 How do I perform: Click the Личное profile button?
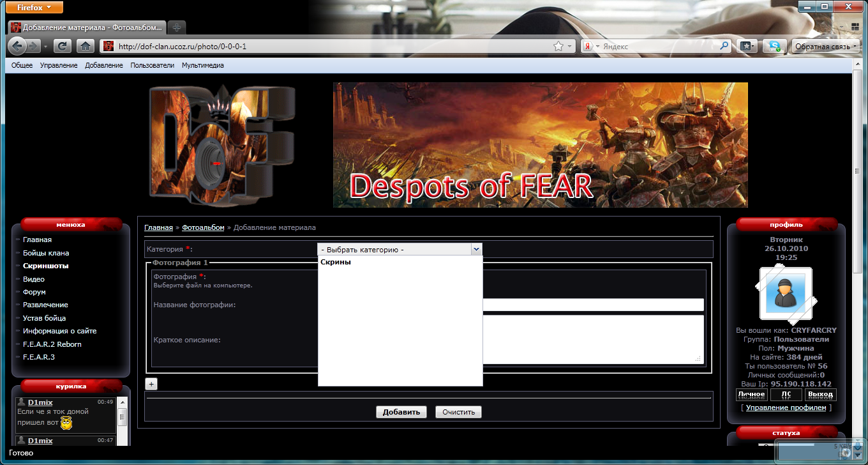tap(751, 395)
